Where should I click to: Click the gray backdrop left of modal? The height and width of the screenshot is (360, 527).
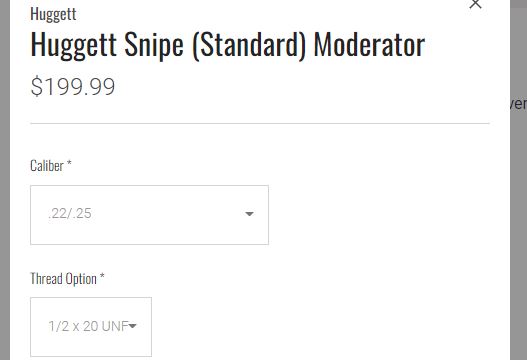tap(5, 180)
